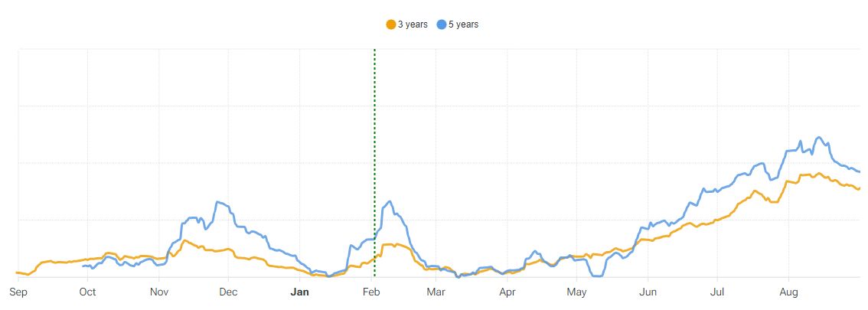Click the blue line's highest August peak
Viewport: 868px width, 310px height.
(819, 138)
